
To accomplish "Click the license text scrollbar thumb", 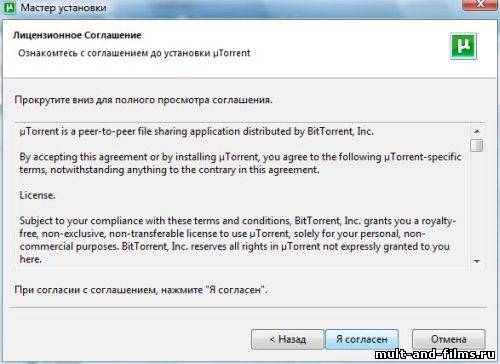I will [x=477, y=145].
